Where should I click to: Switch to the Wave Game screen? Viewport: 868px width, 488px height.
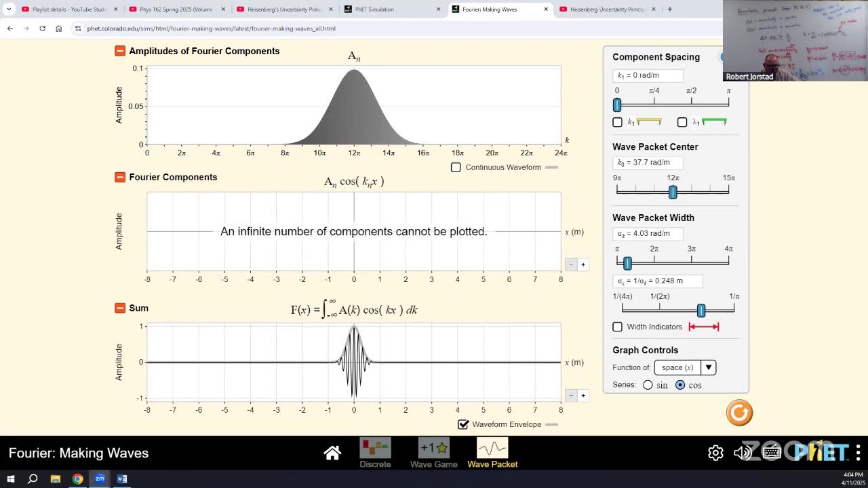point(434,453)
